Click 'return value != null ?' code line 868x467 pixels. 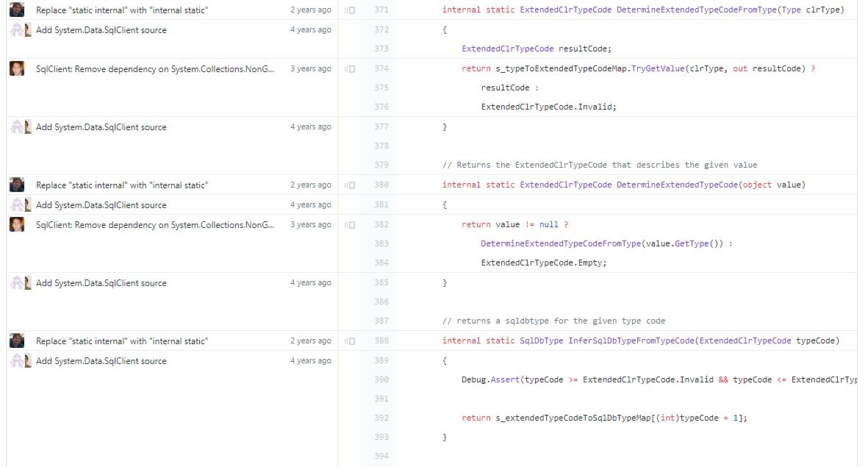(x=514, y=224)
